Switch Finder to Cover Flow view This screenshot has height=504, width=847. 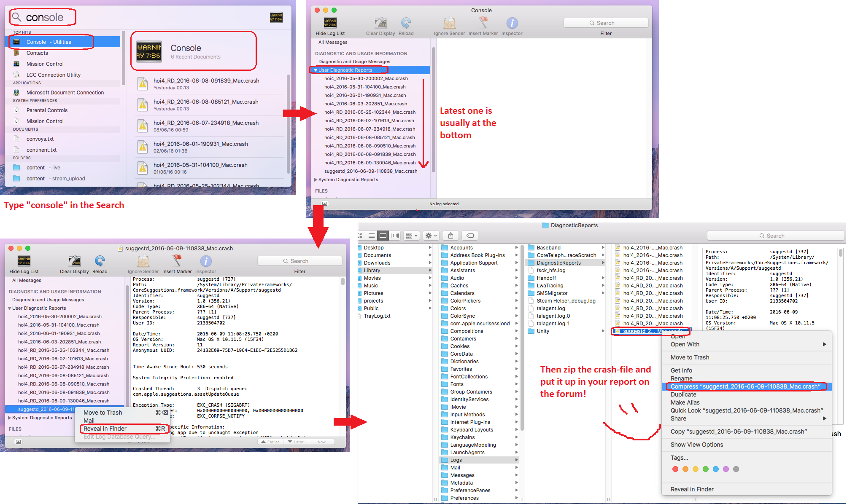click(x=395, y=236)
